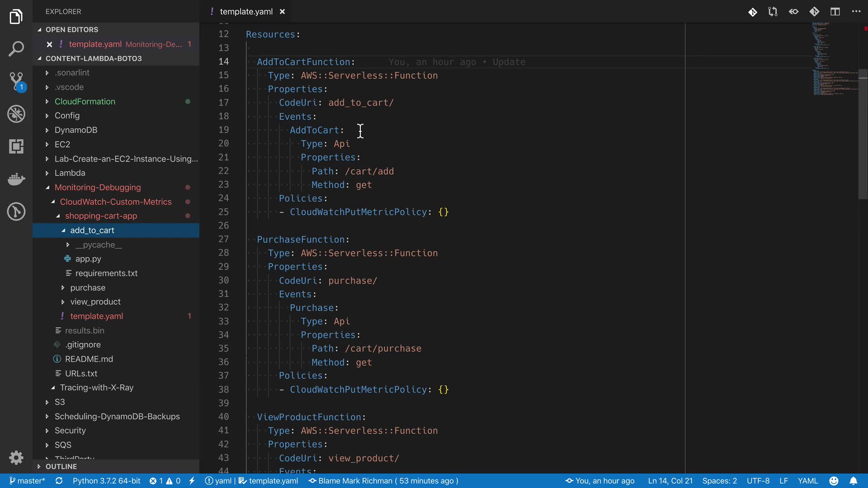Click the master branch indicator

[27, 481]
